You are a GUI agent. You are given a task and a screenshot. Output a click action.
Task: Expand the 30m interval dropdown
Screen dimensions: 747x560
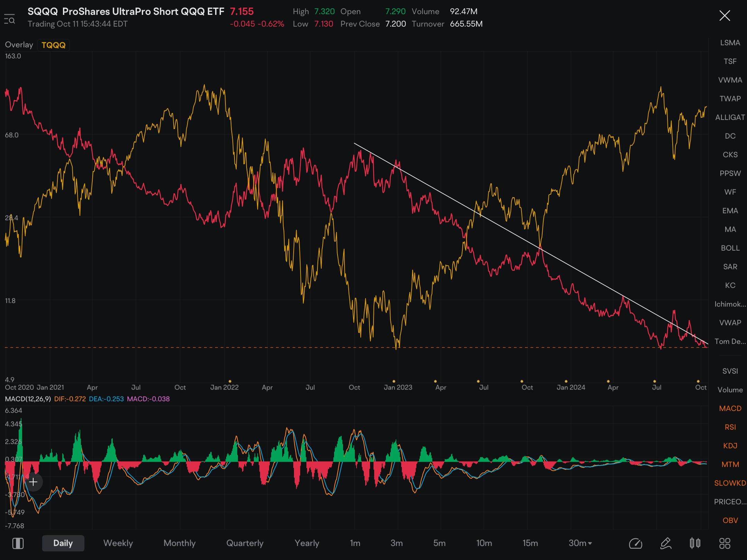click(580, 543)
